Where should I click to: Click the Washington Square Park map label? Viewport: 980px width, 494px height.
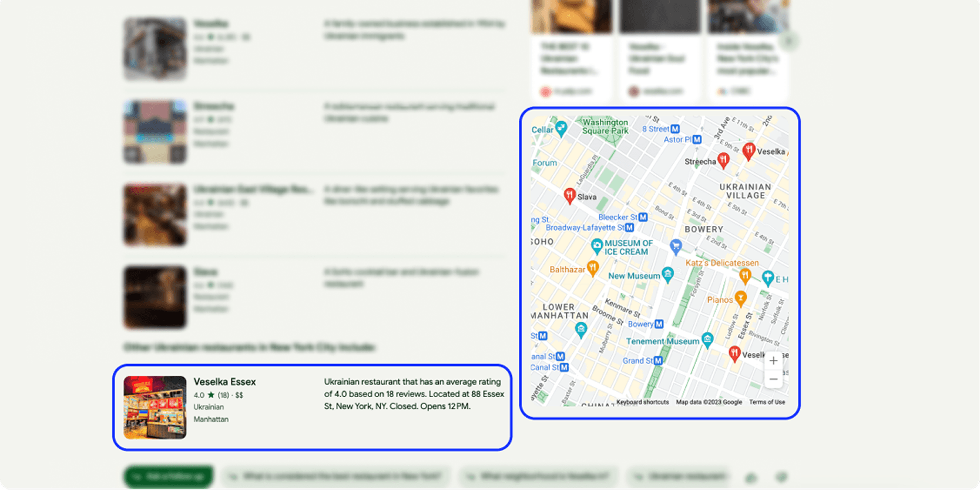(x=605, y=126)
